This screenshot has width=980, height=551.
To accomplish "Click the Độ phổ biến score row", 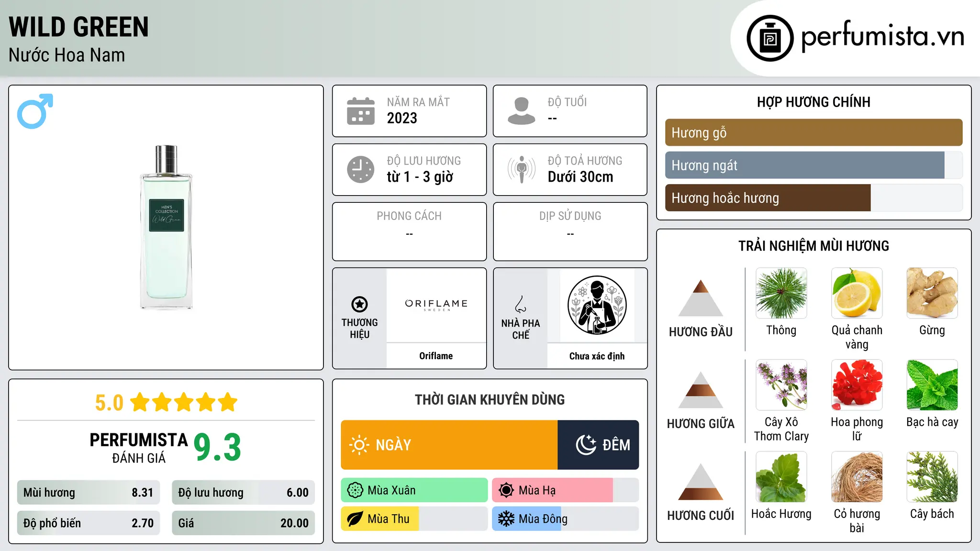I will [89, 523].
